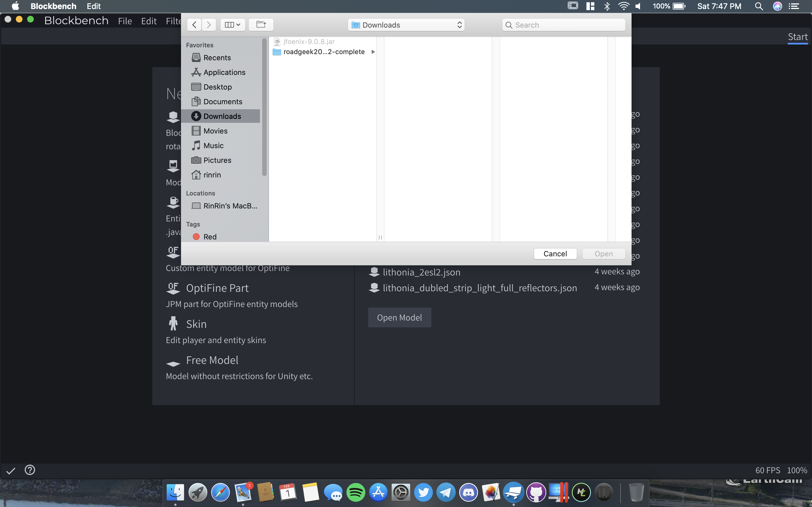
Task: Click the Free Model diamond icon
Action: click(x=173, y=364)
